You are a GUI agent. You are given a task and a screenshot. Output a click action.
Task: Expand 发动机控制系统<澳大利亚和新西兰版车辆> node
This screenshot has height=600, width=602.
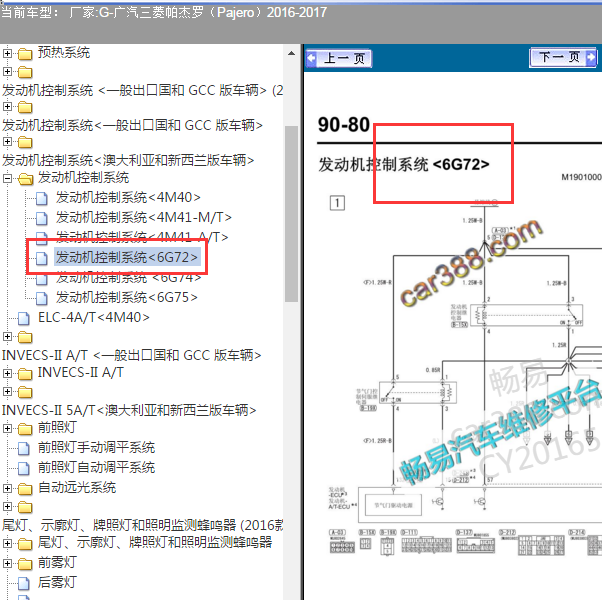tap(7, 141)
